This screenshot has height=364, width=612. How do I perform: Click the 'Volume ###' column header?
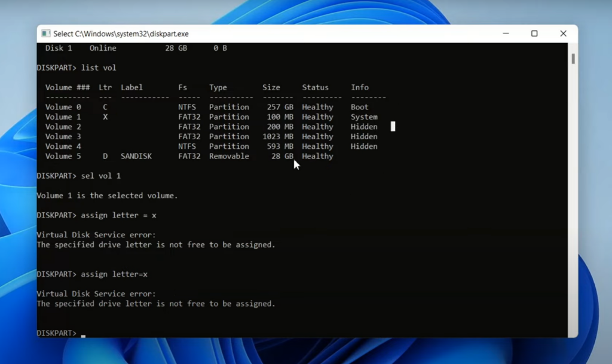[x=68, y=87]
